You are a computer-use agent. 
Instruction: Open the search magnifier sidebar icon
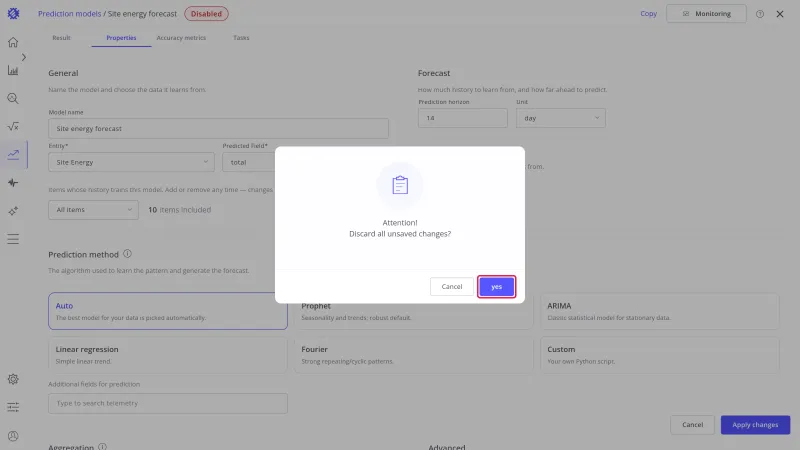click(x=13, y=98)
